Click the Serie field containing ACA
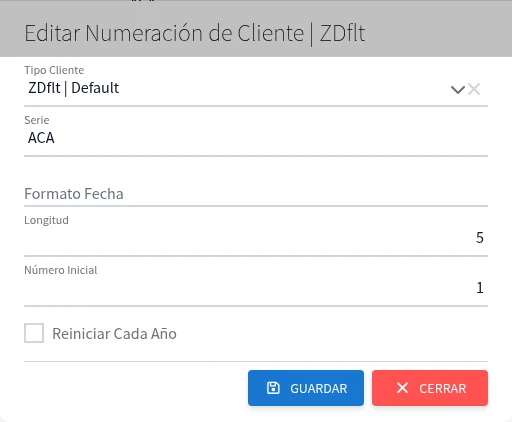Image resolution: width=512 pixels, height=422 pixels. point(256,138)
